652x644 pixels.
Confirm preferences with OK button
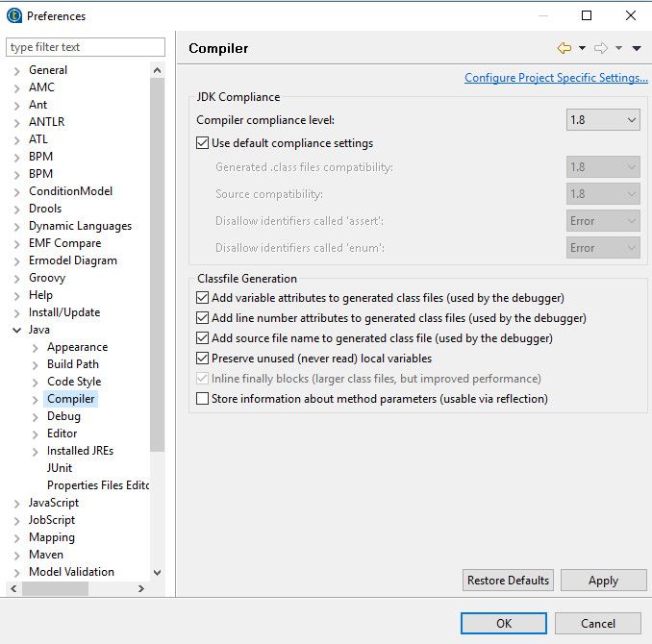click(x=504, y=623)
